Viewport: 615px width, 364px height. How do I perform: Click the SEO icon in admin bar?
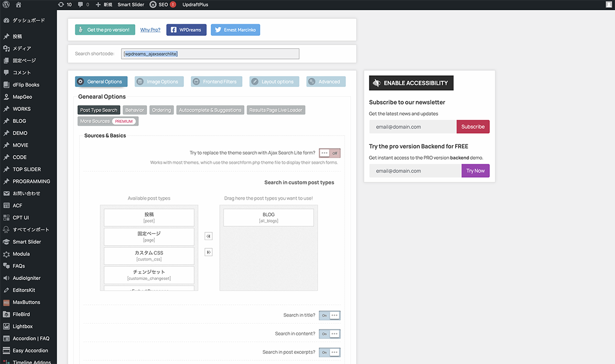[x=153, y=5]
